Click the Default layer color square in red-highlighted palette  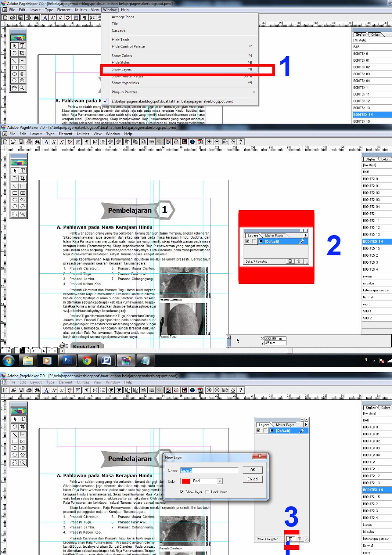tap(261, 241)
